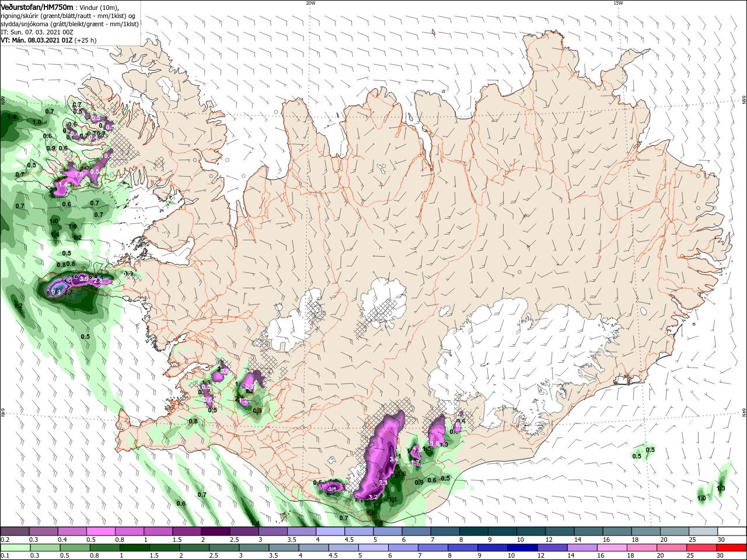Click the 3.9 precipitation value off the west coast
Viewport: 747px width, 560px height.
click(84, 279)
